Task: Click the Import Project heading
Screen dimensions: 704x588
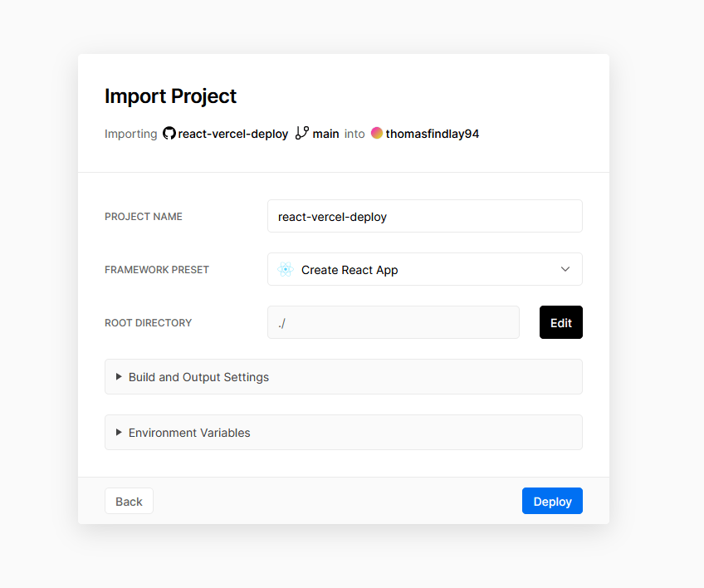Action: point(171,96)
